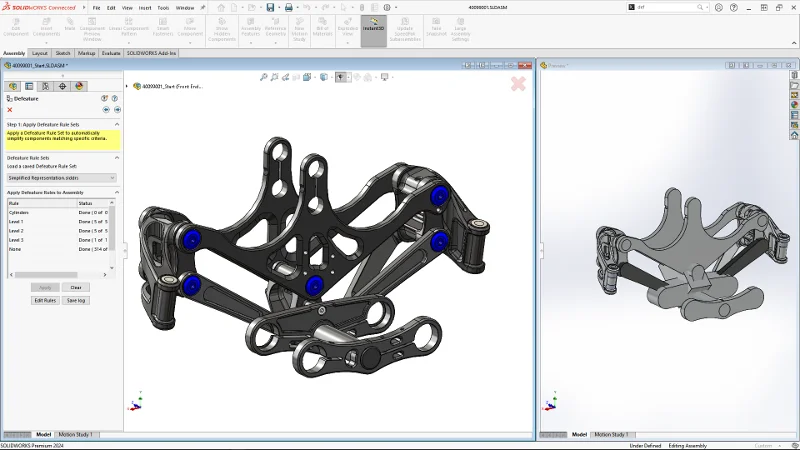Open the Simplified Representation rule set dropdown

pyautogui.click(x=61, y=178)
